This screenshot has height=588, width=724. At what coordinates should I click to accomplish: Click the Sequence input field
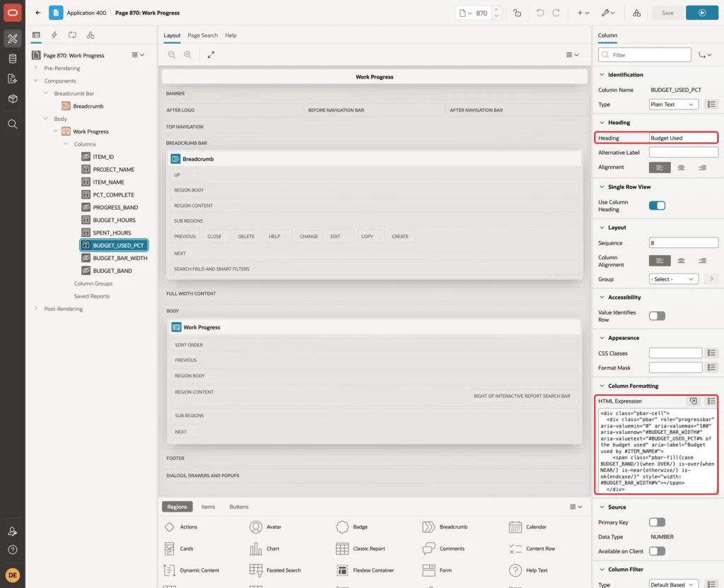coord(684,243)
